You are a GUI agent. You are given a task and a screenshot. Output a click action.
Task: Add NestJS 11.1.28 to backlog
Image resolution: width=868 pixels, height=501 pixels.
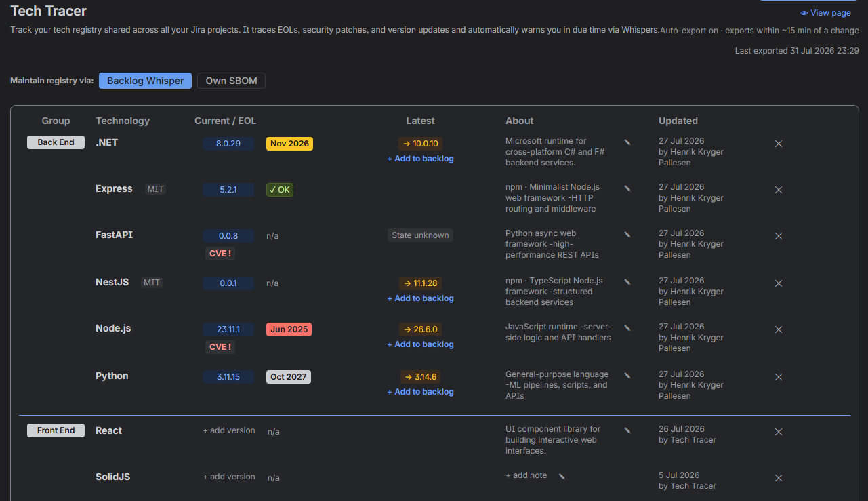[x=420, y=298]
